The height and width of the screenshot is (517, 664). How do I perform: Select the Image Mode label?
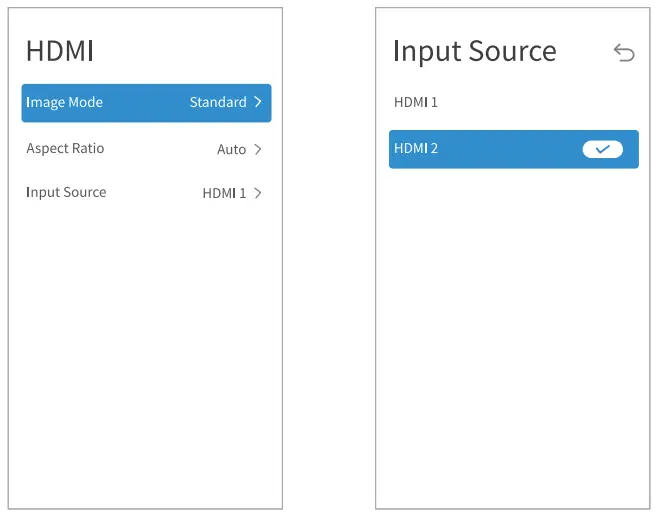coord(64,102)
